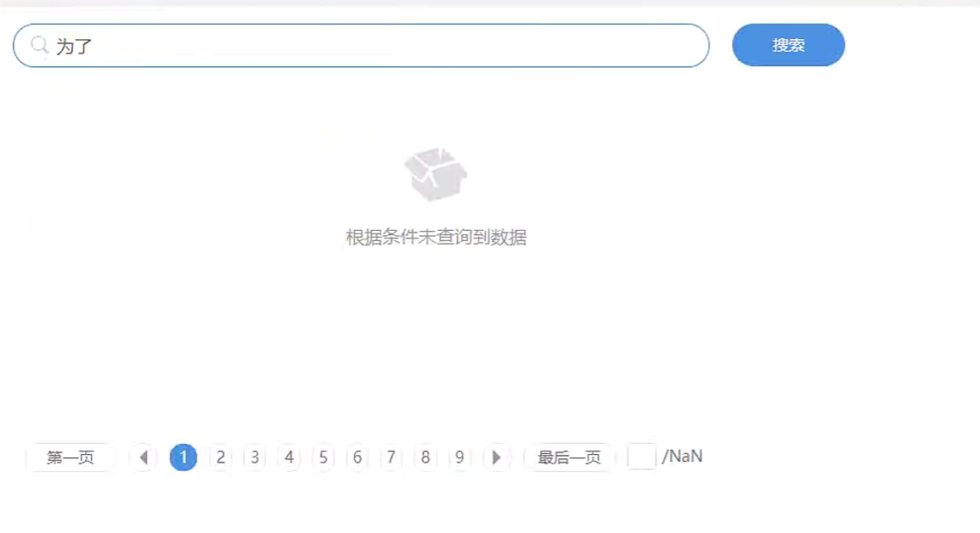Select page 5 in pagination
This screenshot has width=980, height=533.
pyautogui.click(x=323, y=457)
